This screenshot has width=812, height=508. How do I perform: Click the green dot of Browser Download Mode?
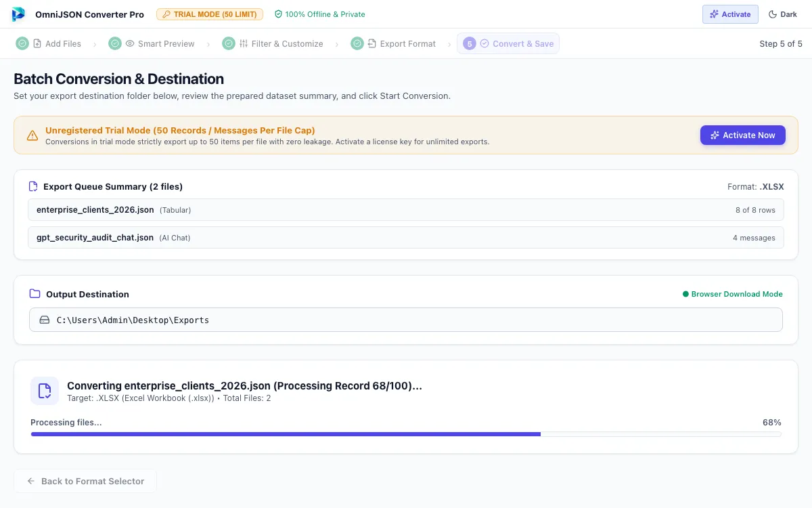(685, 295)
